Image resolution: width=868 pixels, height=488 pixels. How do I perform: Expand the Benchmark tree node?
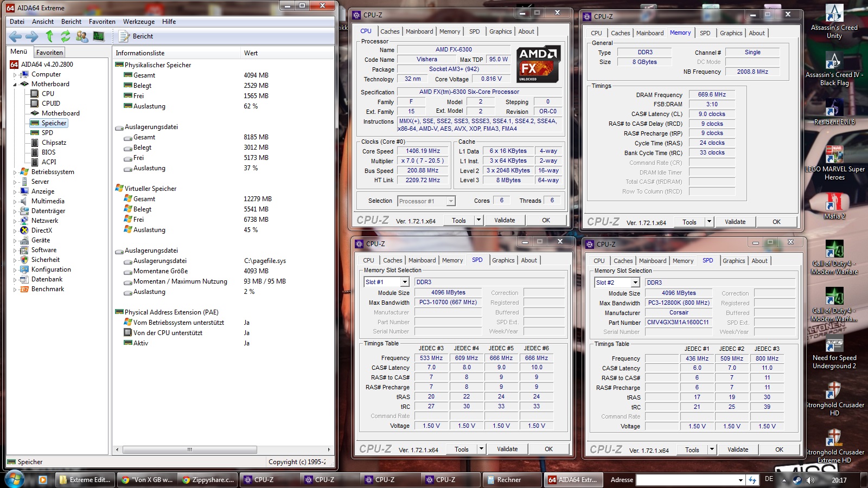coord(15,289)
